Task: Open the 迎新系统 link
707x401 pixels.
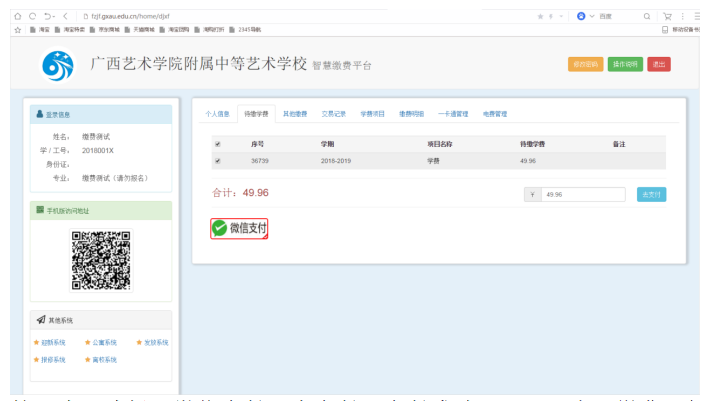Action: point(53,343)
